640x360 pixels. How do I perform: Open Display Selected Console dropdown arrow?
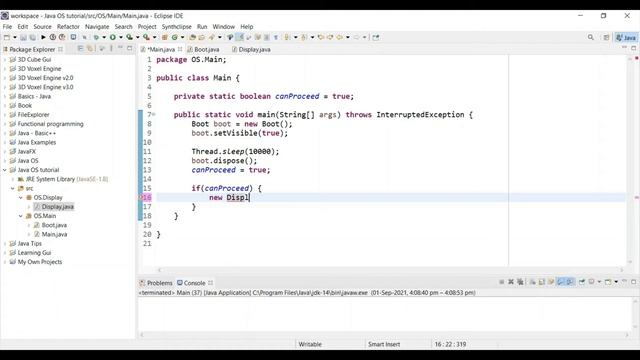[x=599, y=282]
